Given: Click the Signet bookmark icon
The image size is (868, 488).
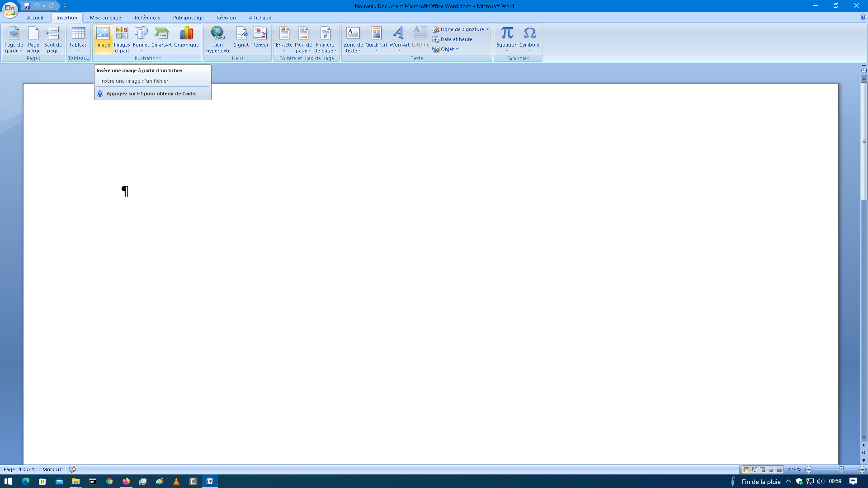Looking at the screenshot, I should coord(241,37).
